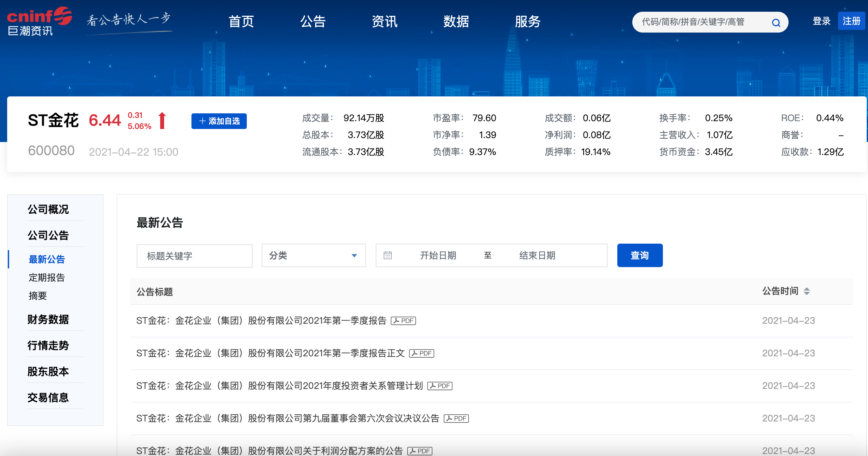
Task: Sort by 公告时间 arrow toggle
Action: (x=807, y=291)
